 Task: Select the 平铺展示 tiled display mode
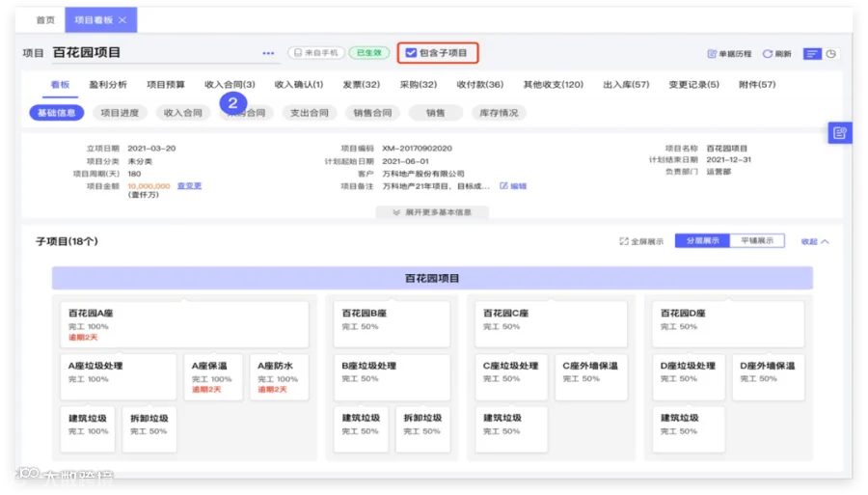757,241
